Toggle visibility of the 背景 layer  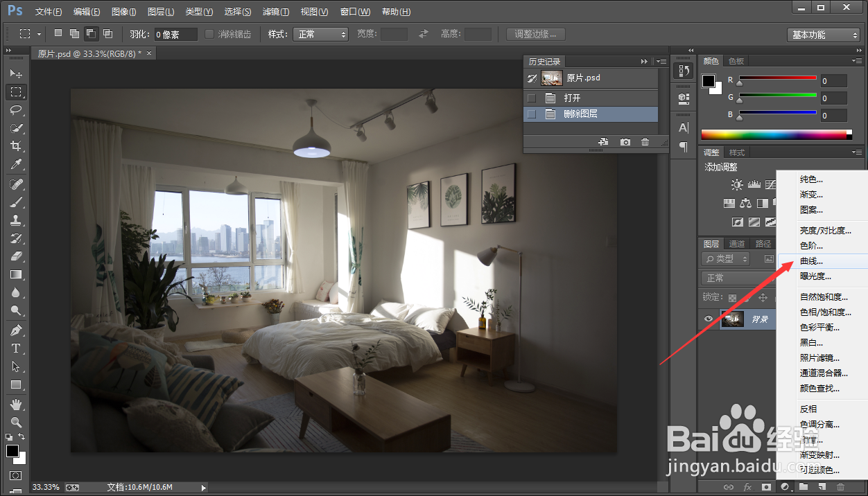[x=709, y=319]
